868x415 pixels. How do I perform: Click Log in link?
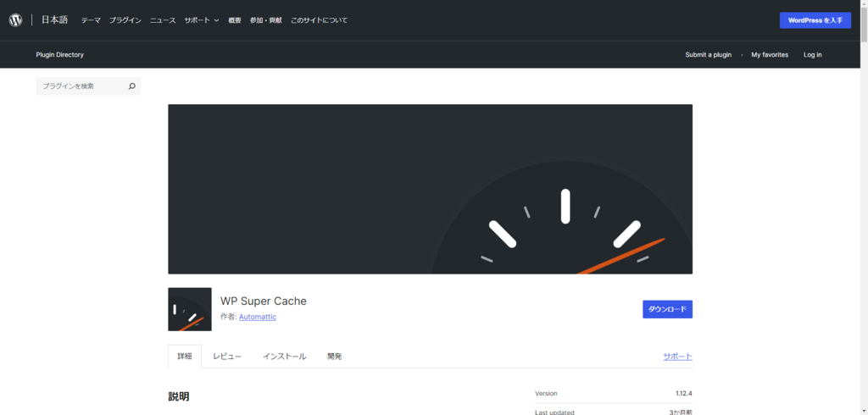coord(813,55)
